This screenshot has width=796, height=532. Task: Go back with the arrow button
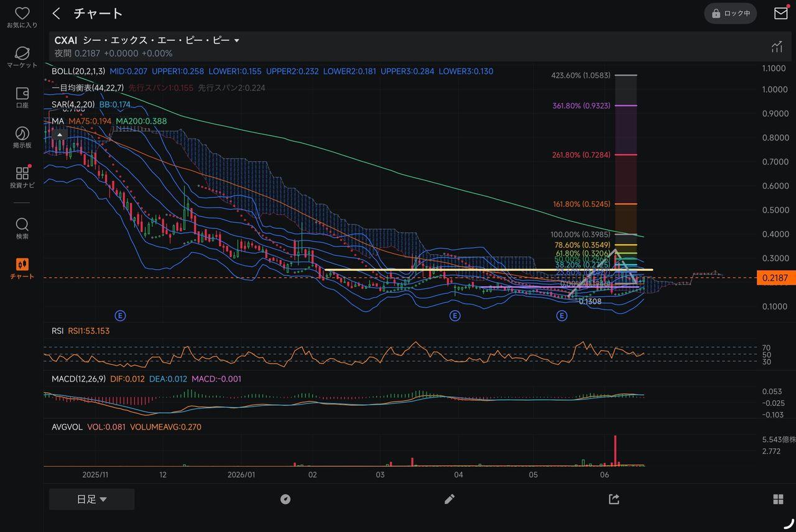tap(57, 13)
